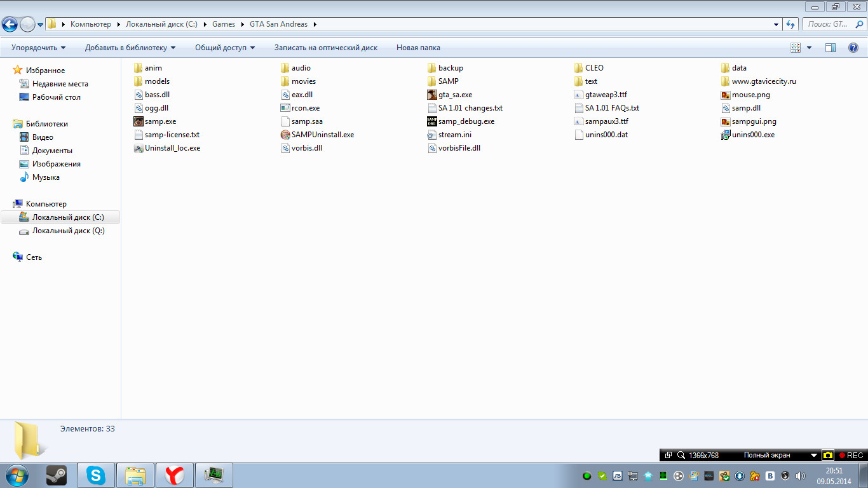868x488 pixels.
Task: Select bass.dll file icon
Action: coord(139,95)
